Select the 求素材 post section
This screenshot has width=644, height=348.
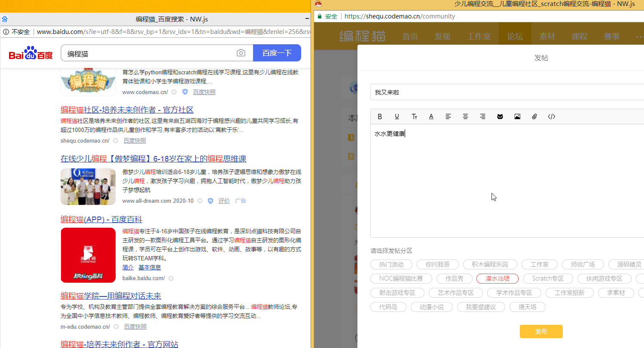616,293
